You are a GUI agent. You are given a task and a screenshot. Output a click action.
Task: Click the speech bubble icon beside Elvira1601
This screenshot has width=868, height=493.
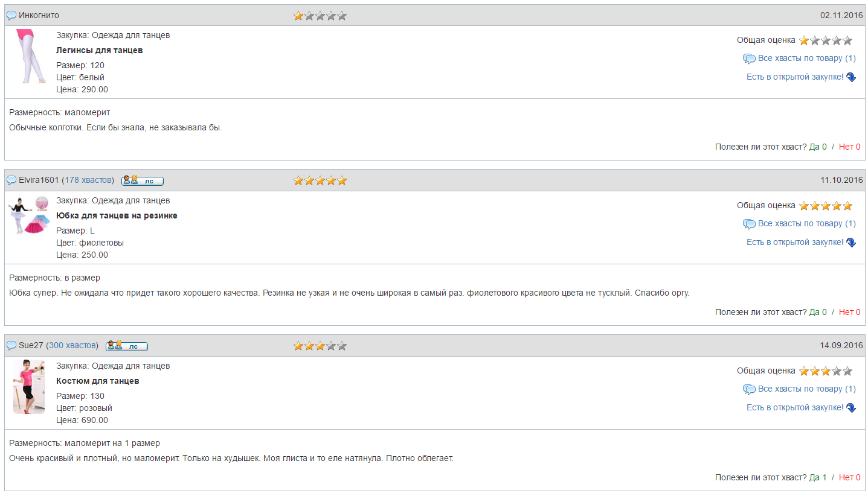click(x=11, y=180)
